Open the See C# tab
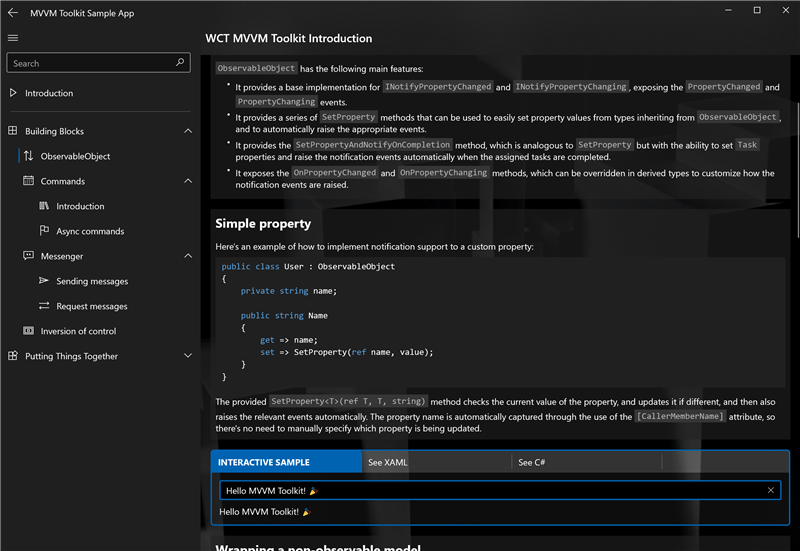 point(587,462)
